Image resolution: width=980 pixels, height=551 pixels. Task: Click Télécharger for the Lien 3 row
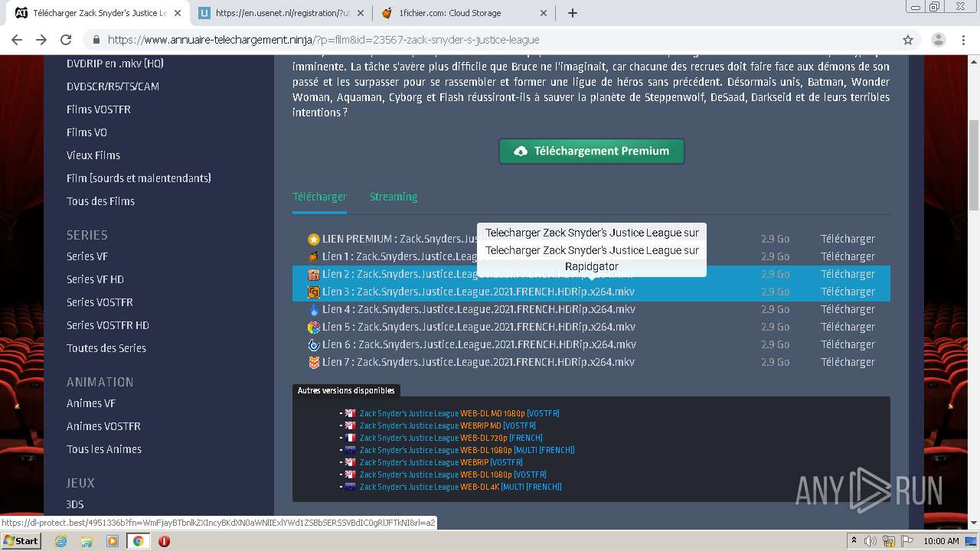(x=848, y=292)
